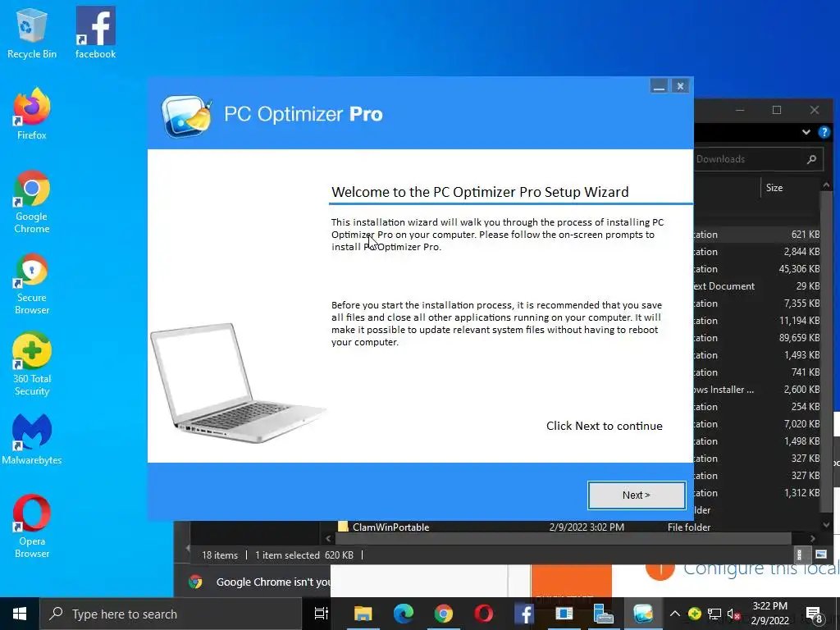The height and width of the screenshot is (630, 840).
Task: Open the Facebook taskbar icon
Action: tap(524, 614)
